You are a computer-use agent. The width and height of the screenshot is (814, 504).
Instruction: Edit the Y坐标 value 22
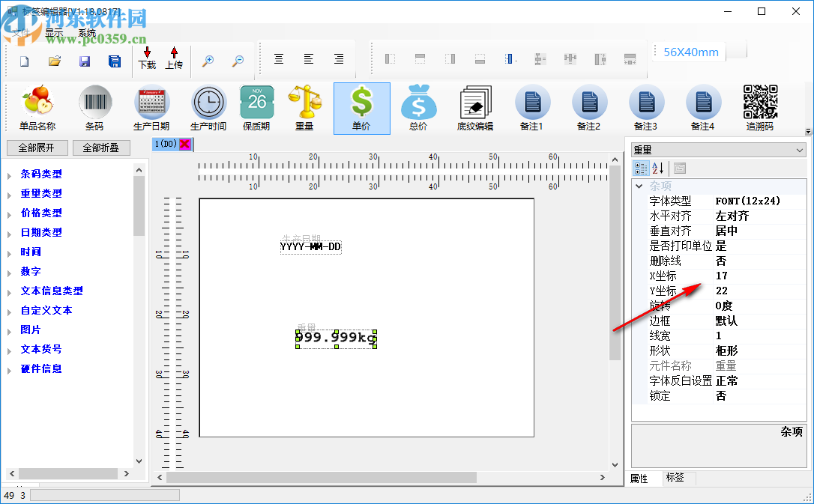pyautogui.click(x=761, y=291)
